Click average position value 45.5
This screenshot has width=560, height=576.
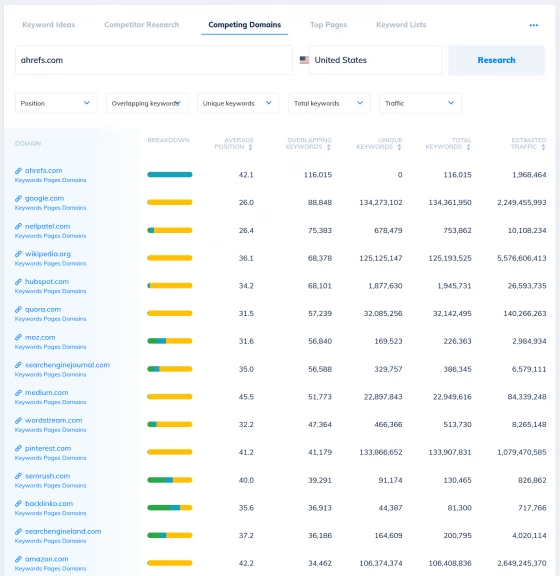pos(246,397)
